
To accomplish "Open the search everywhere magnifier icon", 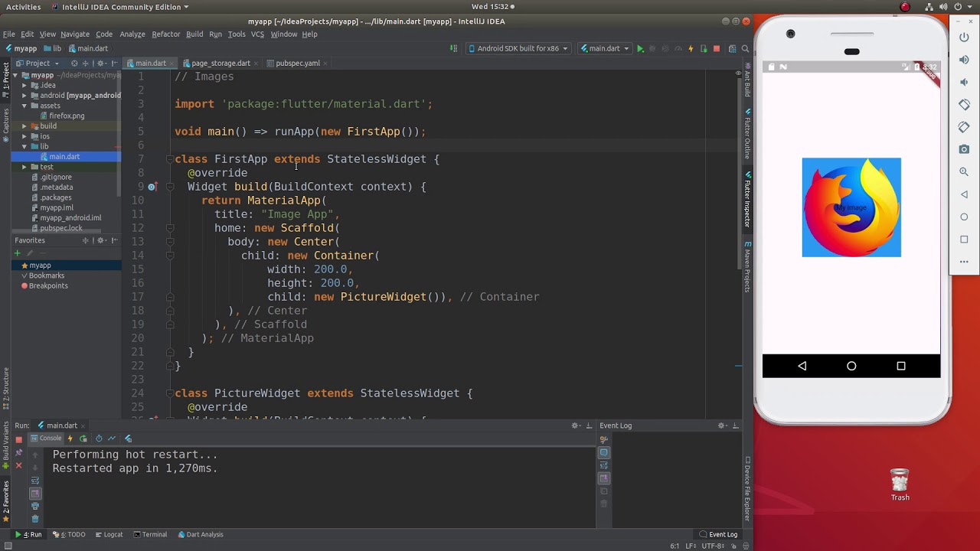I will (745, 49).
